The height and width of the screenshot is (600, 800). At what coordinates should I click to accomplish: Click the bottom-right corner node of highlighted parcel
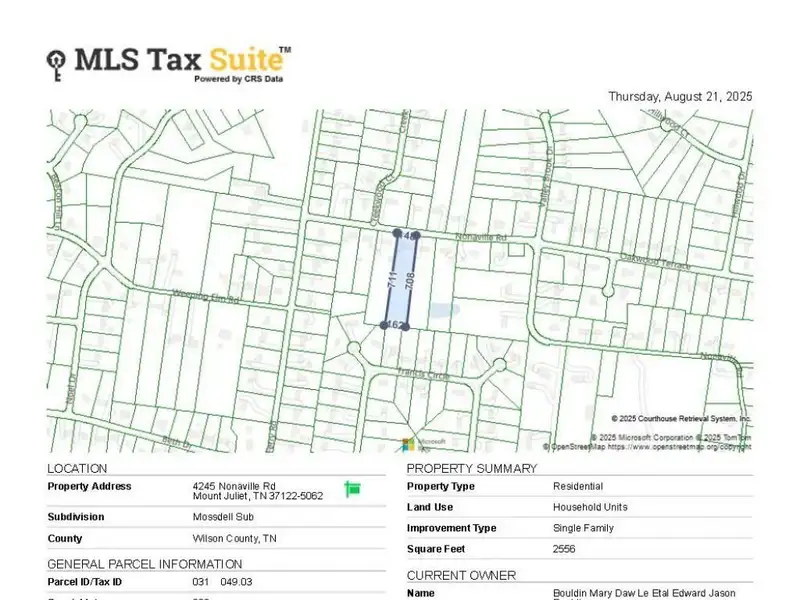click(x=405, y=326)
